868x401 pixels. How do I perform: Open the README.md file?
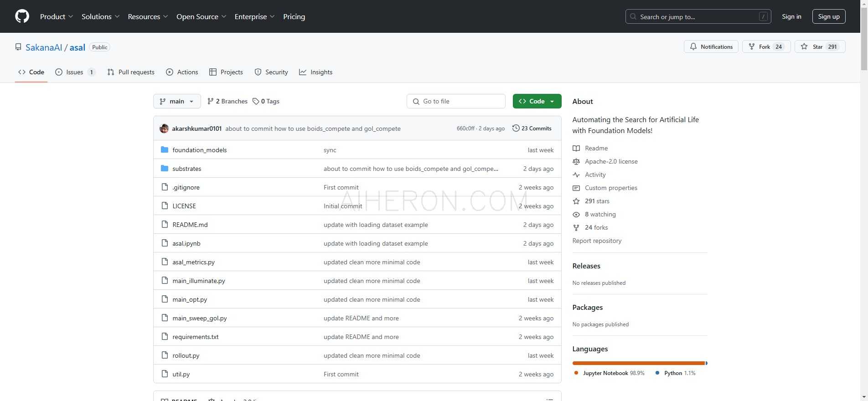[190, 225]
